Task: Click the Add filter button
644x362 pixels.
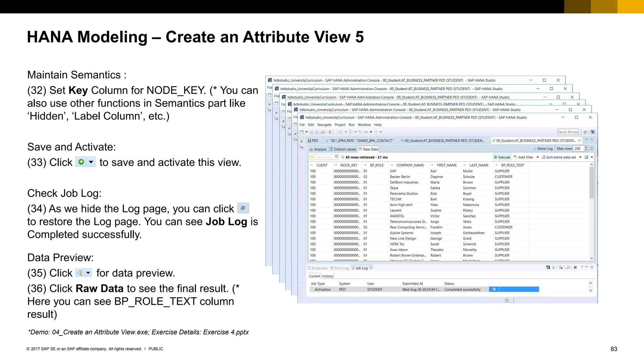Action: point(524,157)
